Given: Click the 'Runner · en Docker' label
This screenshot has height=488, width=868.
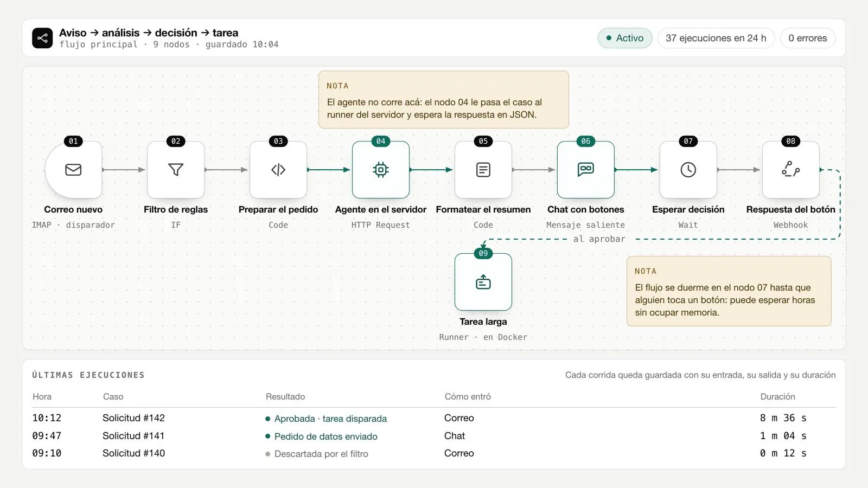Looking at the screenshot, I should click(483, 337).
